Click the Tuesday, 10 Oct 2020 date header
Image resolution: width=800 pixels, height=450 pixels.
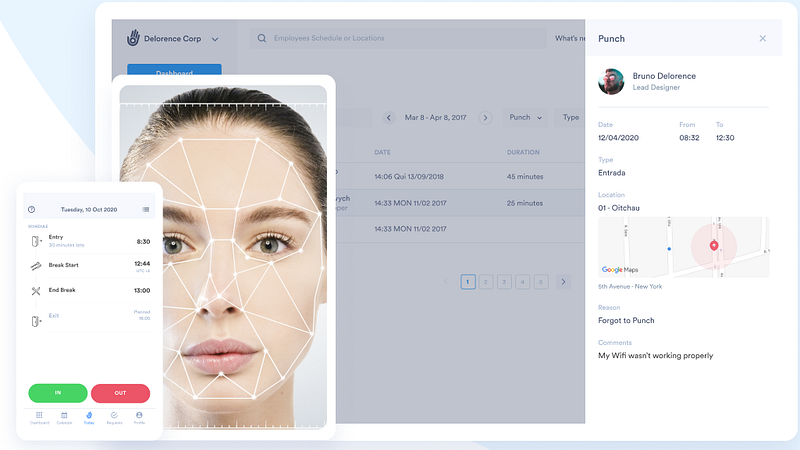pyautogui.click(x=89, y=210)
